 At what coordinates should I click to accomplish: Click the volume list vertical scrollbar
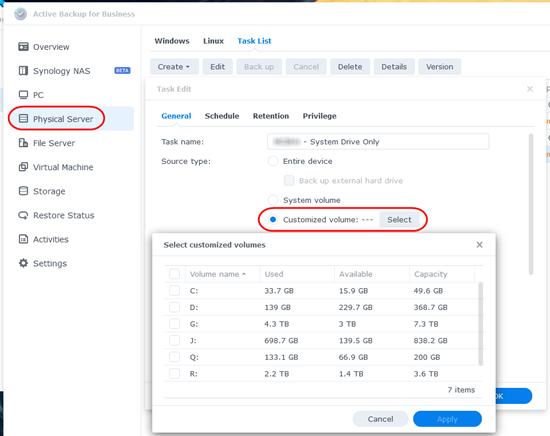[481, 324]
